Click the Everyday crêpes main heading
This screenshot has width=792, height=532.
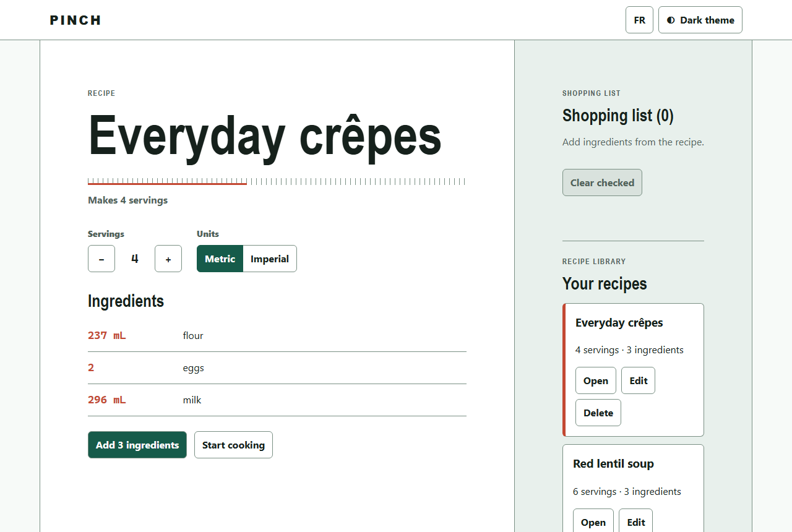coord(265,136)
